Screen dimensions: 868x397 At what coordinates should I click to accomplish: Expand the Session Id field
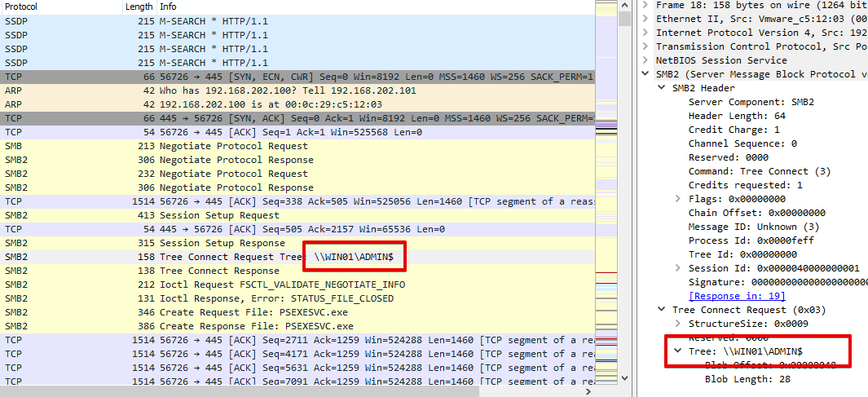click(678, 268)
